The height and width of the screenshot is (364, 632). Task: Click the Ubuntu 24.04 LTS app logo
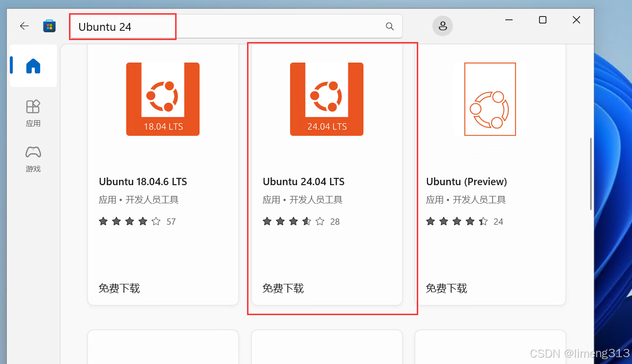tap(327, 99)
